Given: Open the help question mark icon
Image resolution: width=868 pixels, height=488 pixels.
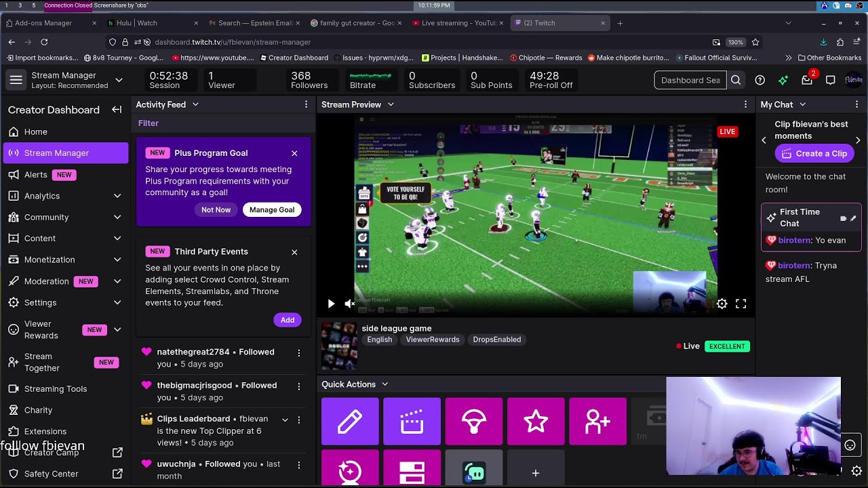Looking at the screenshot, I should (x=760, y=80).
